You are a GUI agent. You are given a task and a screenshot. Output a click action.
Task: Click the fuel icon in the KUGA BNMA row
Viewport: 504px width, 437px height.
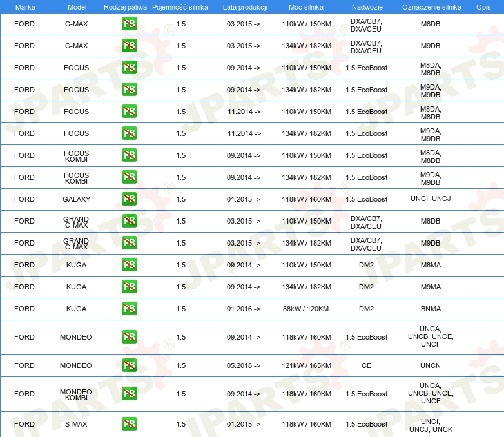[x=129, y=308]
